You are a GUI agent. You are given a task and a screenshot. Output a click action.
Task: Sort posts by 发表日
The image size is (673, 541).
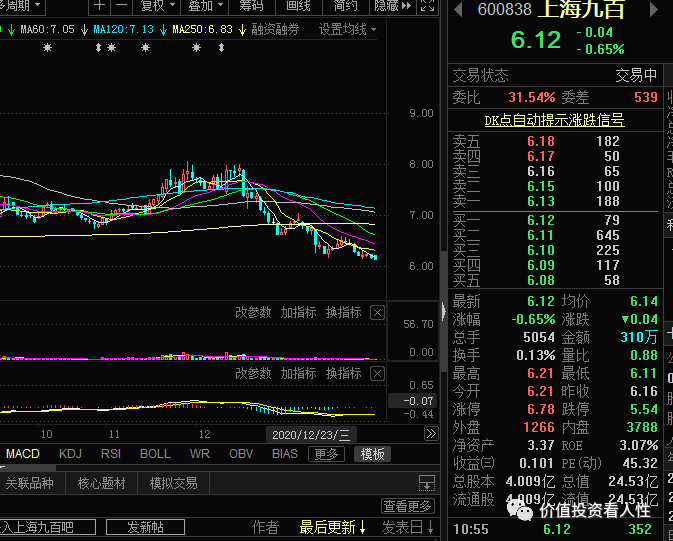[x=407, y=527]
